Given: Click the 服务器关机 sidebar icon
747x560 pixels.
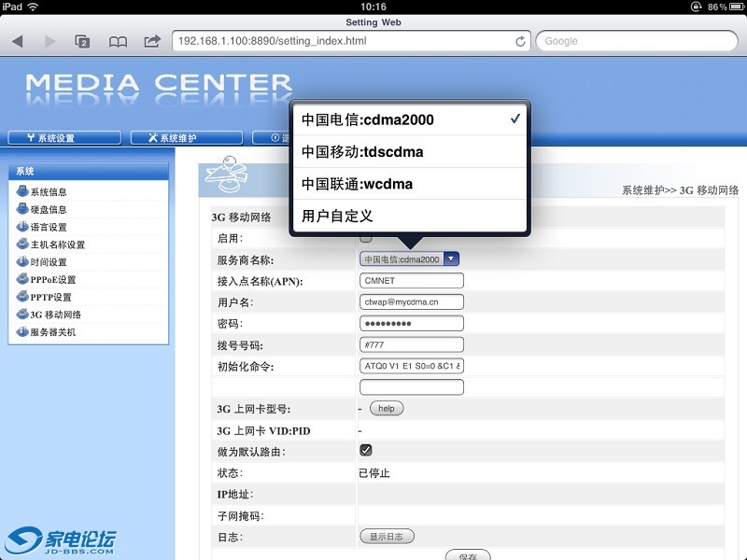Looking at the screenshot, I should coord(22,331).
